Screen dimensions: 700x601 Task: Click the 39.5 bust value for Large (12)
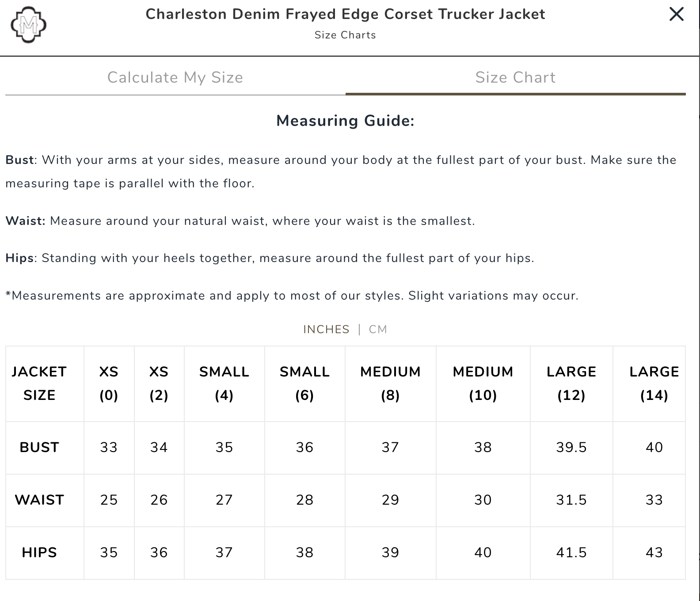tap(571, 447)
